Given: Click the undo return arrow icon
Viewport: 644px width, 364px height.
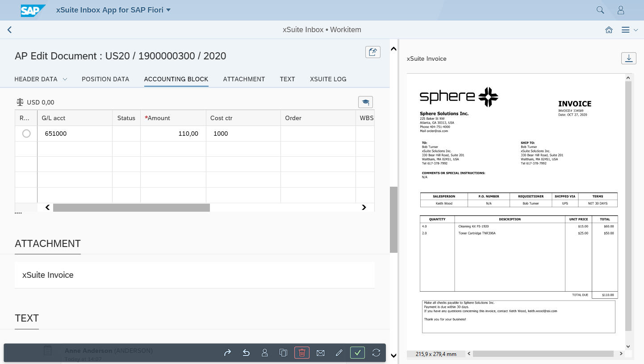Looking at the screenshot, I should point(246,353).
